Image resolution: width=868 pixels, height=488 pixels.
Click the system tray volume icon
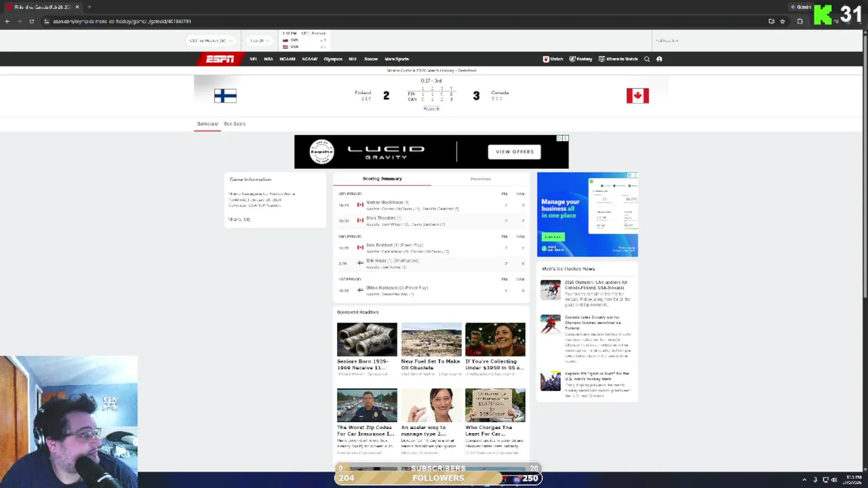pyautogui.click(x=833, y=480)
